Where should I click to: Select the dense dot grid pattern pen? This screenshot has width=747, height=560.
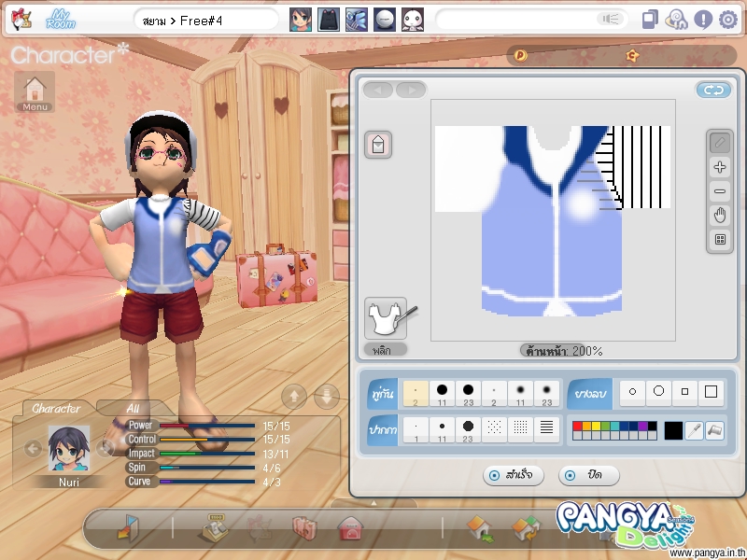(x=520, y=429)
